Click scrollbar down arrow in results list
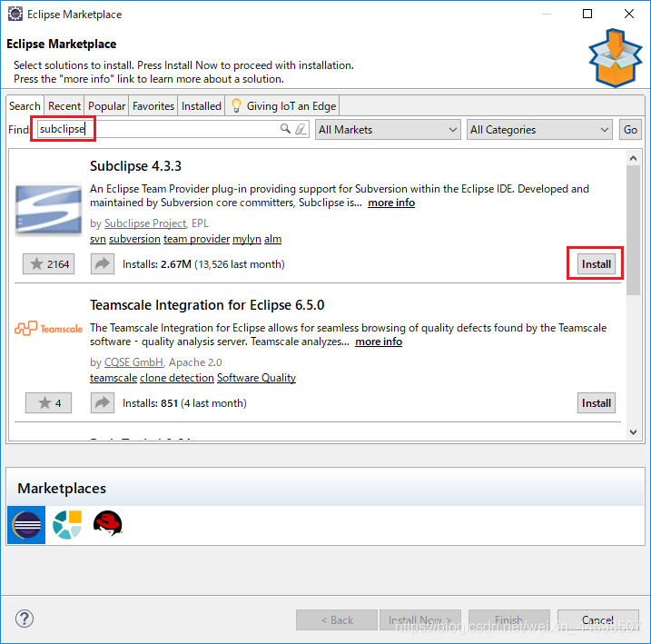 click(x=633, y=432)
